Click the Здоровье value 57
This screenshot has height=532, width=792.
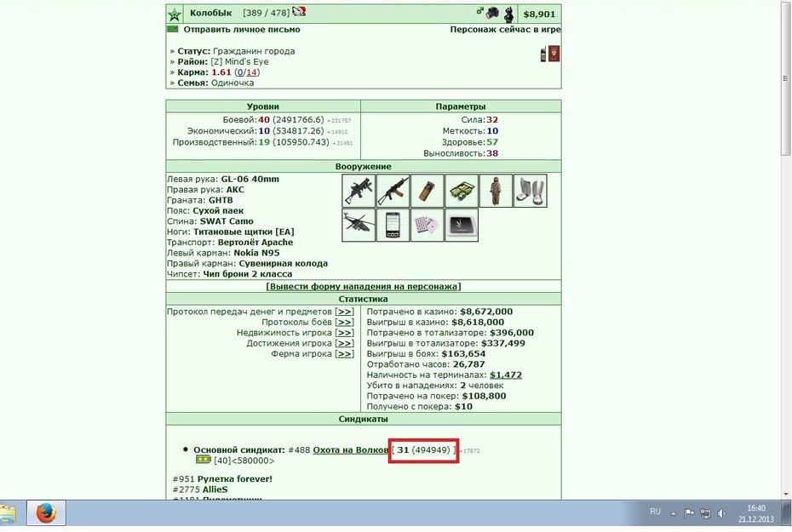(492, 142)
